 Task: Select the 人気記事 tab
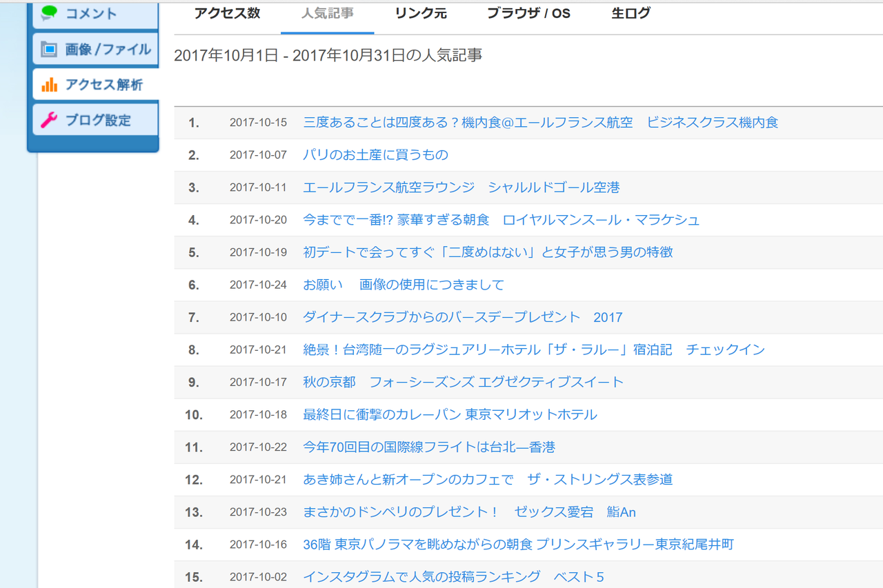pyautogui.click(x=328, y=13)
